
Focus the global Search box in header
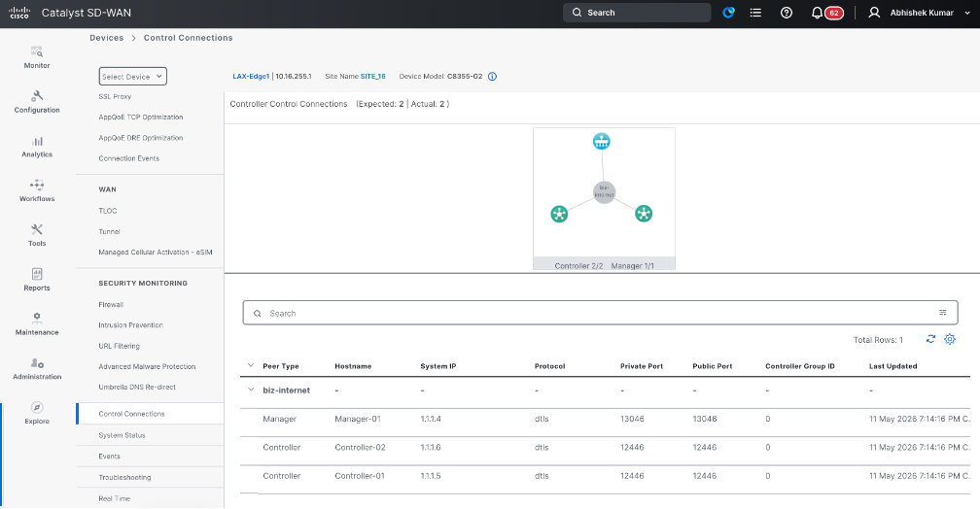[x=637, y=13]
